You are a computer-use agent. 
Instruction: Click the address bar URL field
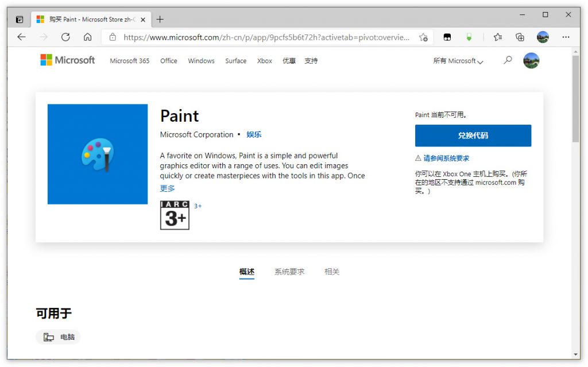pyautogui.click(x=264, y=37)
